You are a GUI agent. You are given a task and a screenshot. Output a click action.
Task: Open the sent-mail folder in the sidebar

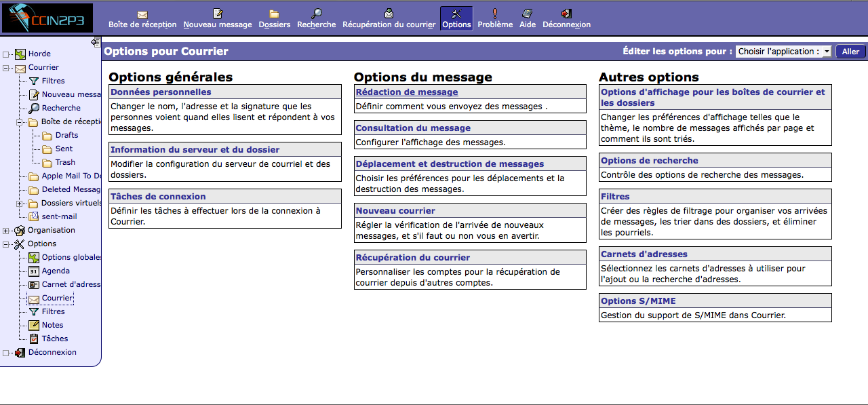tap(59, 216)
